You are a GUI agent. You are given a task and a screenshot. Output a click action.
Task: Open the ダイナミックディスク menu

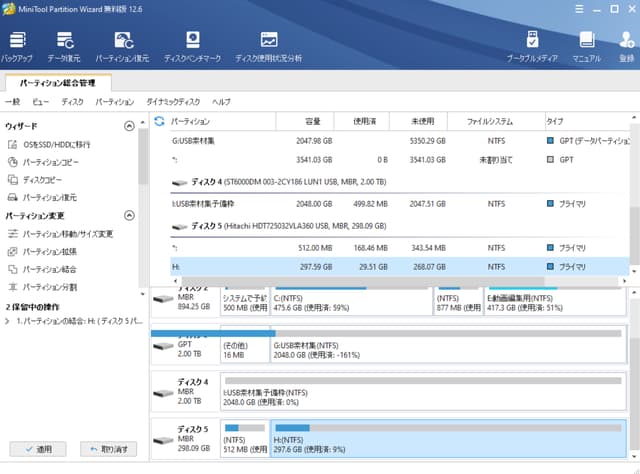[173, 102]
